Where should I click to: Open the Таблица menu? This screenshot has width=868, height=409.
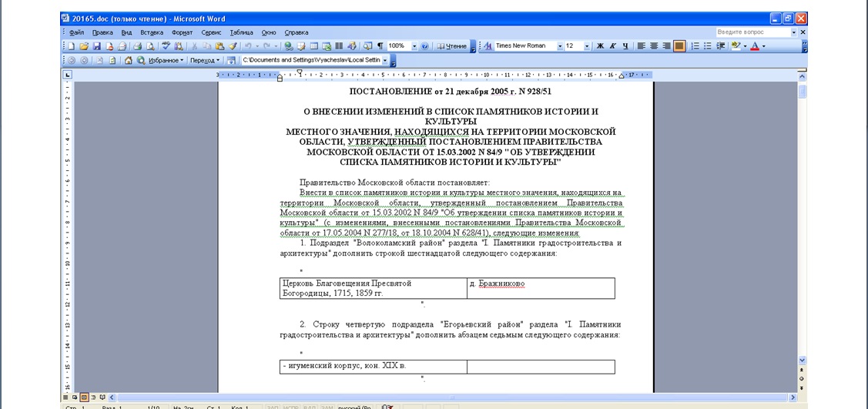coord(241,32)
